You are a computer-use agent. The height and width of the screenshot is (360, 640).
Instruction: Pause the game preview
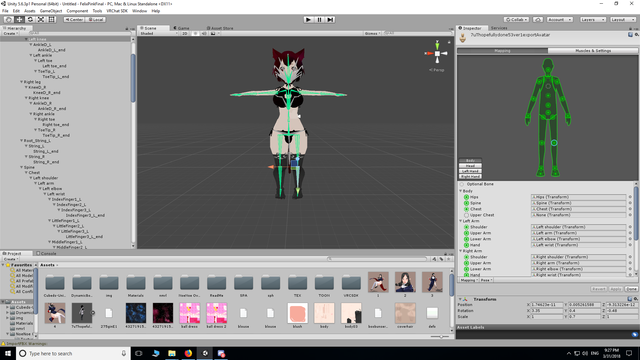320,20
